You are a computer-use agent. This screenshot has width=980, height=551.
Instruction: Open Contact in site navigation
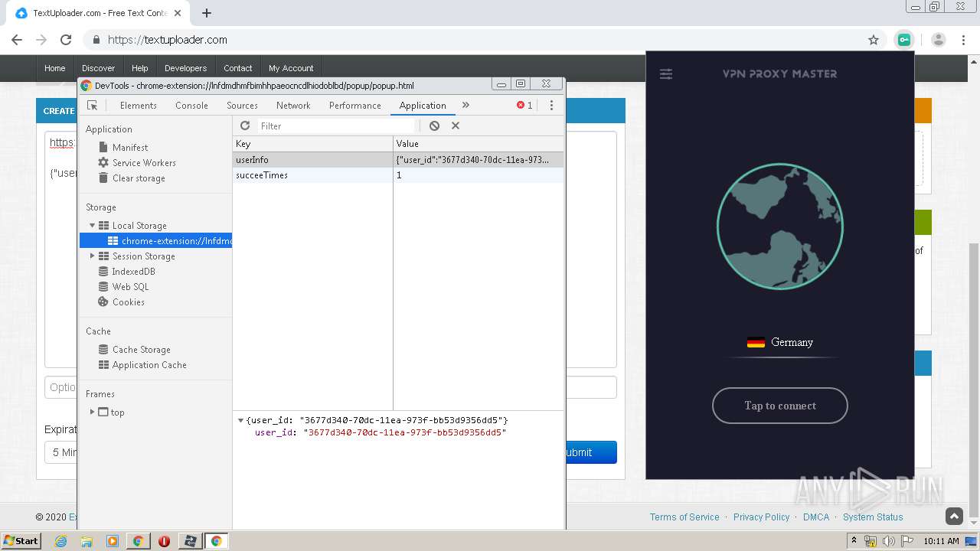(x=237, y=68)
